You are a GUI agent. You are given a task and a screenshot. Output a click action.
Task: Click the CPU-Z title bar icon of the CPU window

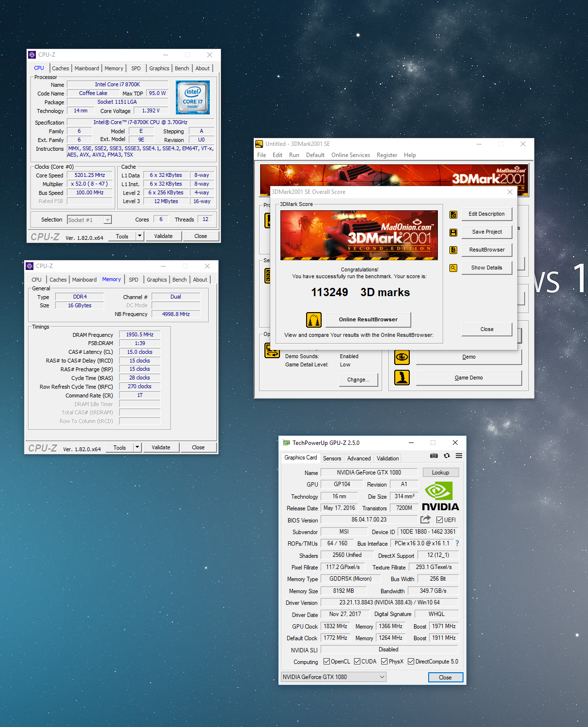(x=32, y=55)
